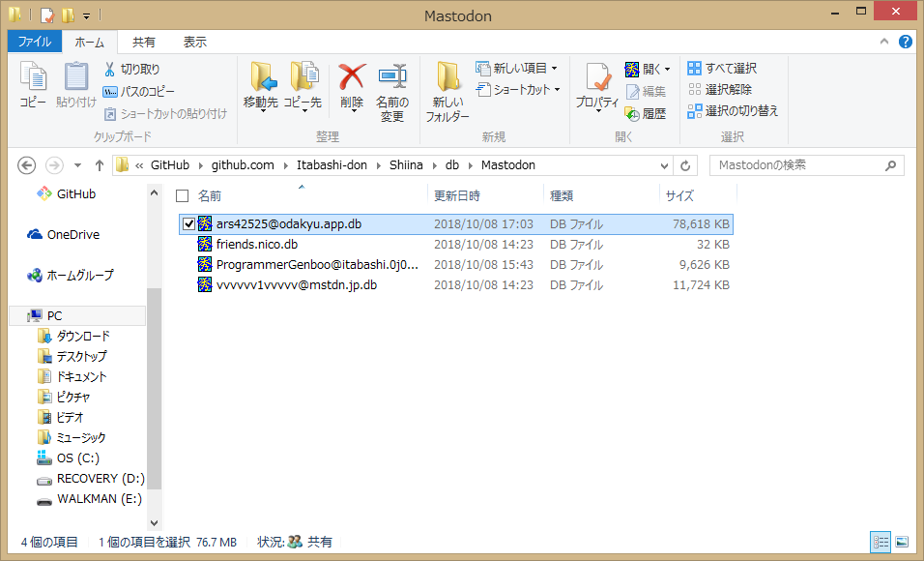Click Invert selection (選択の切り替え) button
The image size is (924, 561).
[x=733, y=111]
